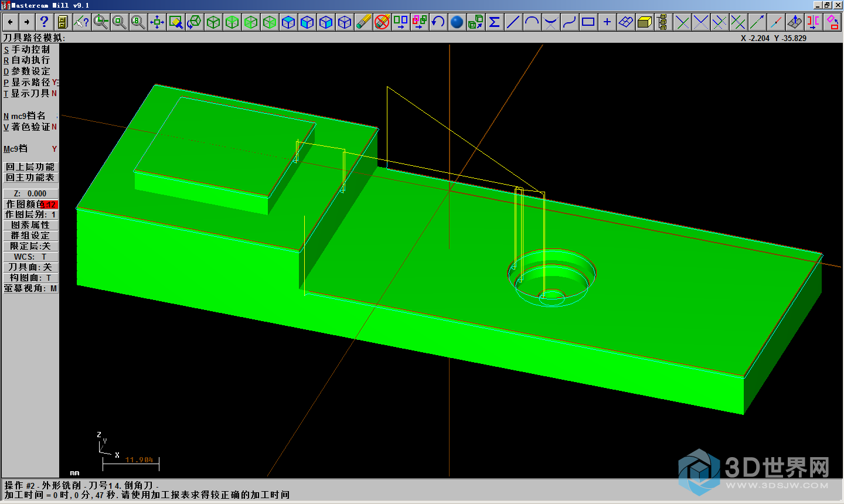Click the undo curved arrow icon

[438, 22]
